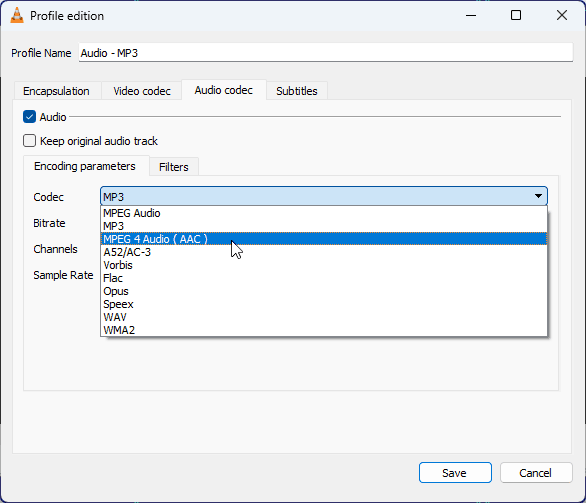586x503 pixels.
Task: Open the Video codec tab
Action: [142, 91]
